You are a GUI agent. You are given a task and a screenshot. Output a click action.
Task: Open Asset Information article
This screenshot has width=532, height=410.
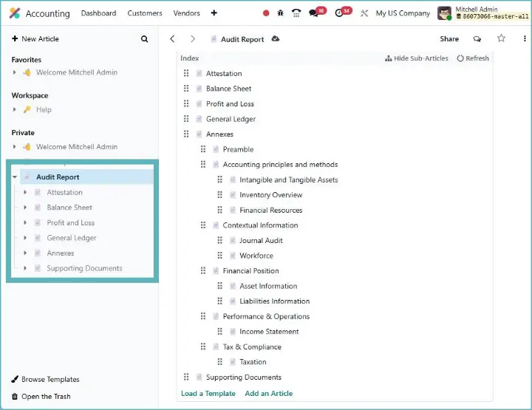click(268, 286)
